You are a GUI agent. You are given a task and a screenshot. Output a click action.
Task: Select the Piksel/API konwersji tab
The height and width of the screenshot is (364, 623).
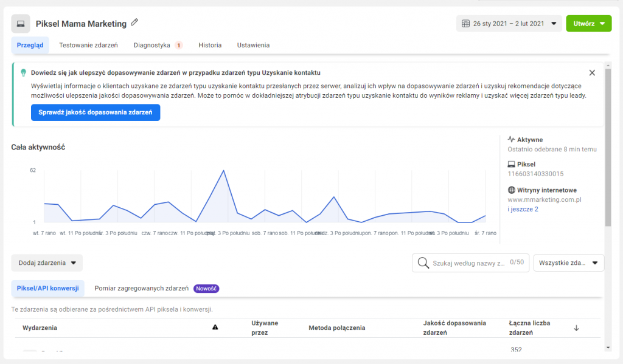coord(47,288)
